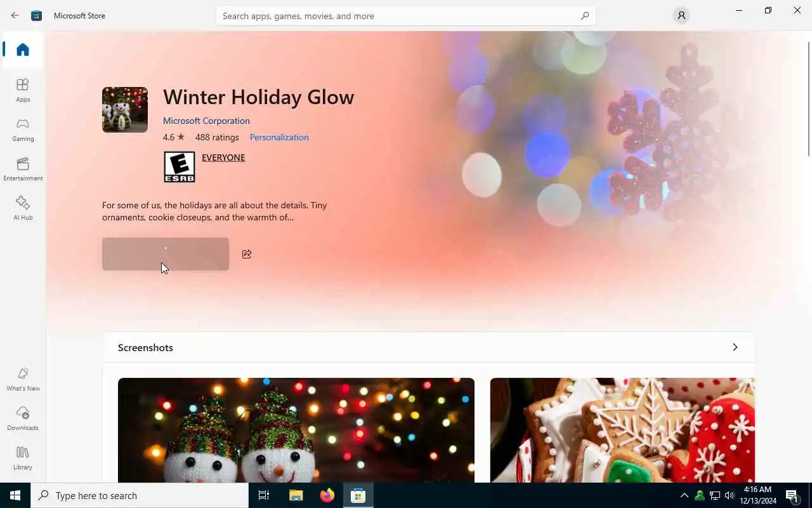The image size is (812, 508).
Task: Open the snowmen screenshot thumbnail
Action: 296,430
